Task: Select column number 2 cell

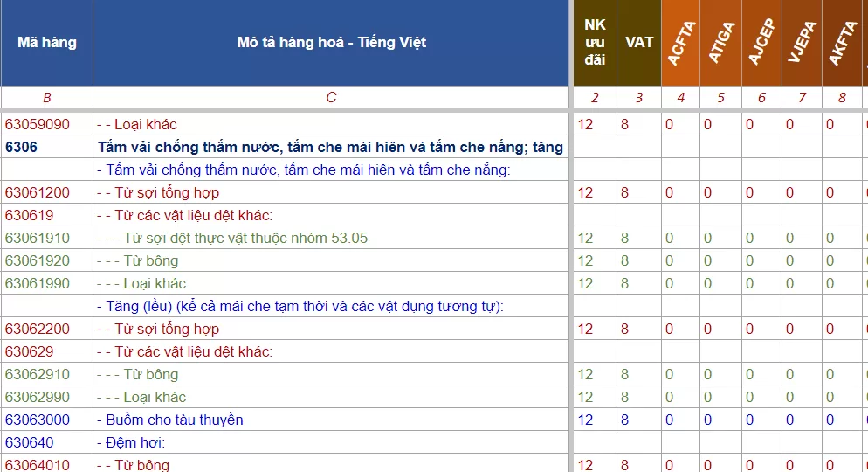Action: coord(595,98)
